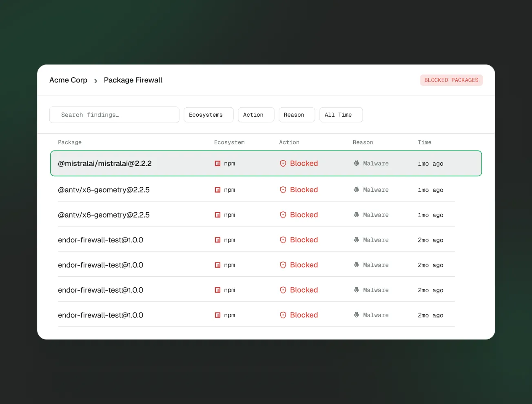Click the breadcrumb chevron after Acme Corp
Viewport: 532px width, 404px height.
pyautogui.click(x=96, y=81)
